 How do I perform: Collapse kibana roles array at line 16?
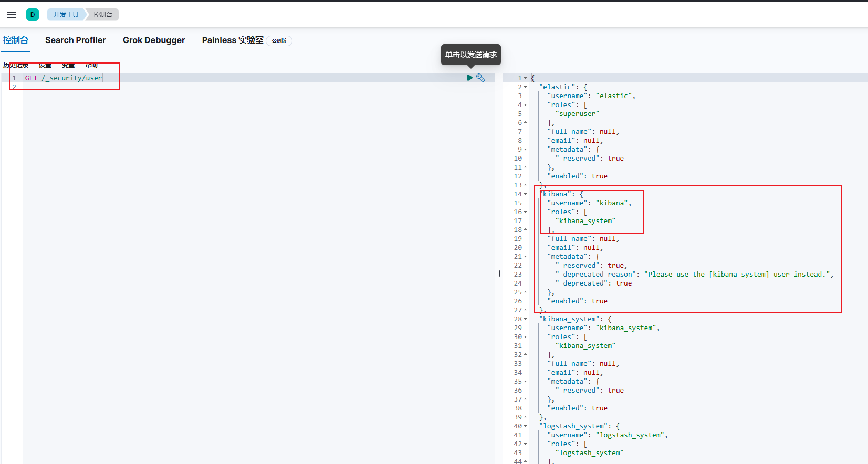pyautogui.click(x=526, y=212)
